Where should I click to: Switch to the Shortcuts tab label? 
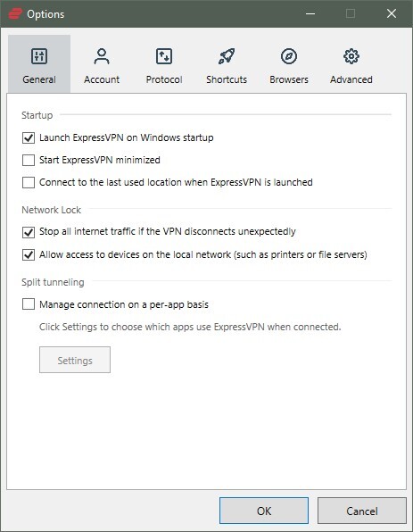click(227, 79)
